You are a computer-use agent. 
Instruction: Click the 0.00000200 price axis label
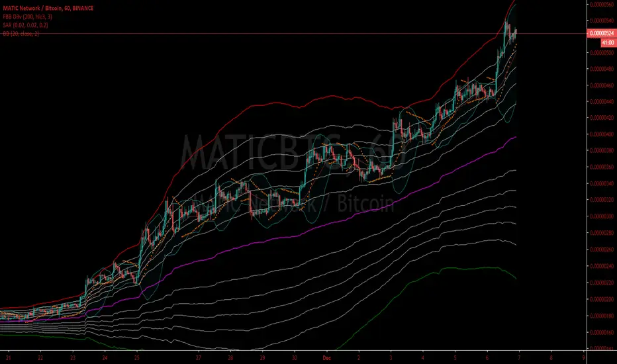pyautogui.click(x=602, y=299)
